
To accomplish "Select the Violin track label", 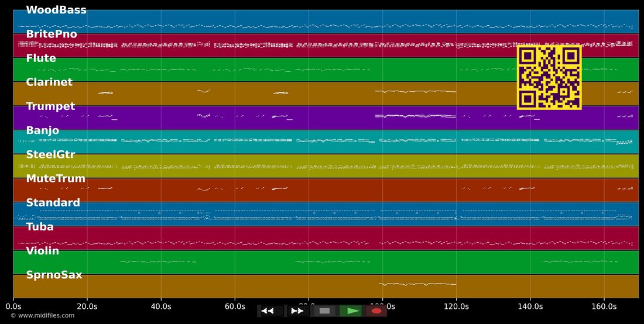I will (42, 250).
